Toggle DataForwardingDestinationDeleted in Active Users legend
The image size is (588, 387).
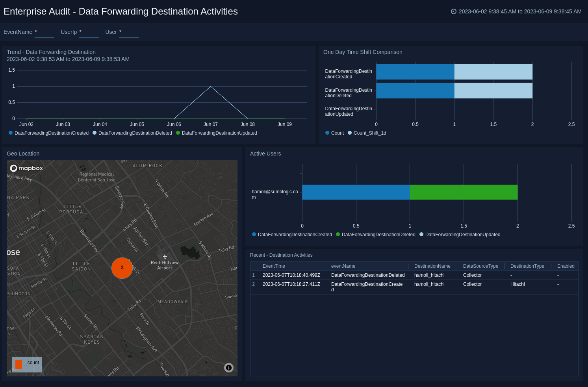coord(378,235)
